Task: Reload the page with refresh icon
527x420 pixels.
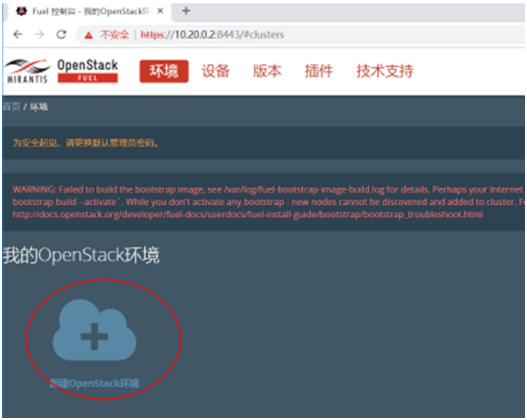Action: (61, 34)
